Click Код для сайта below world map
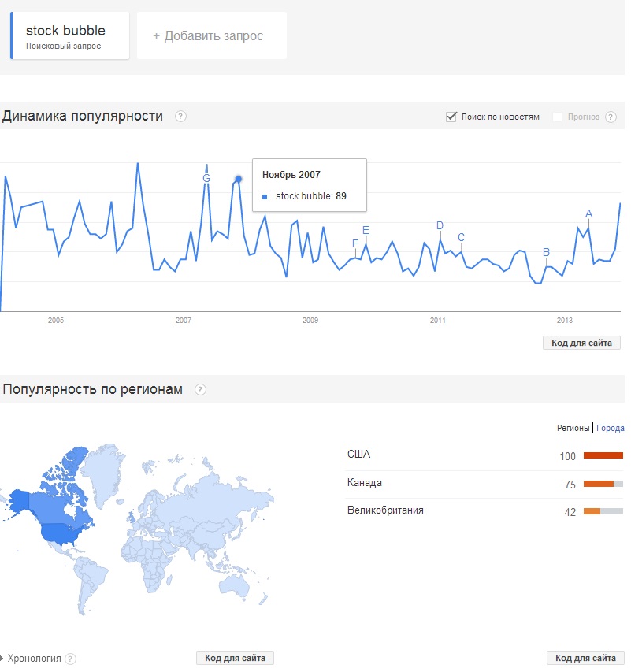The height and width of the screenshot is (672, 631). [x=235, y=658]
